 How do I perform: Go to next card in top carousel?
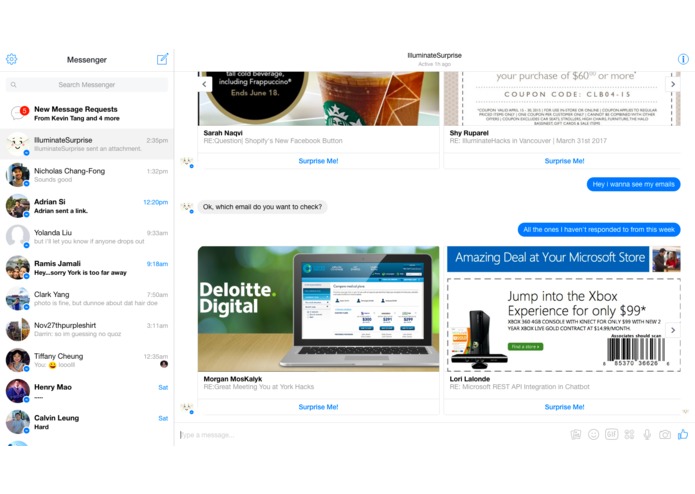pyautogui.click(x=673, y=84)
